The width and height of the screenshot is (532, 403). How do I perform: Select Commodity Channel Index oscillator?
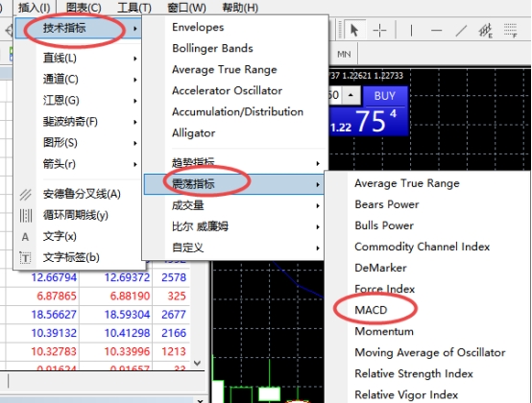pyautogui.click(x=423, y=247)
